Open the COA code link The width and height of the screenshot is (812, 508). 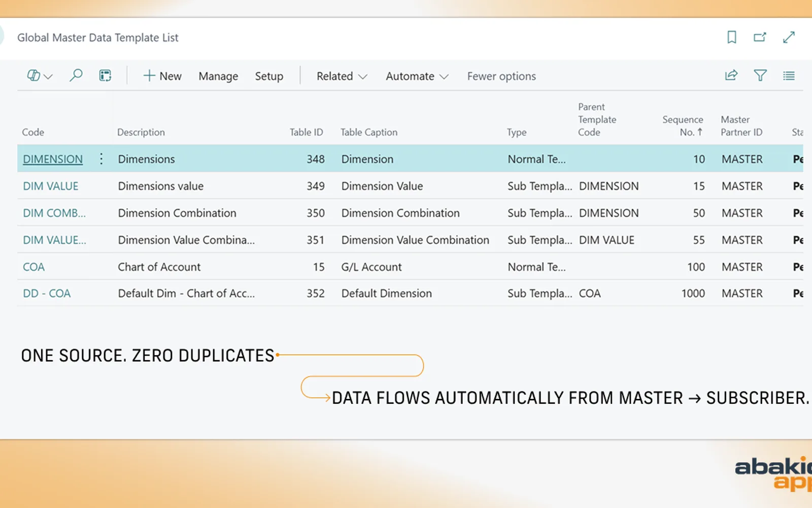tap(33, 267)
